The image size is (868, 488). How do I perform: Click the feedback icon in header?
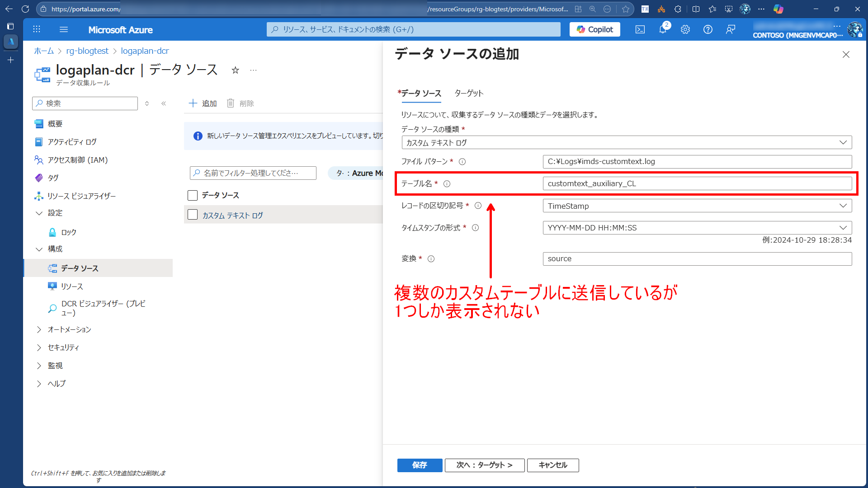[x=730, y=30]
